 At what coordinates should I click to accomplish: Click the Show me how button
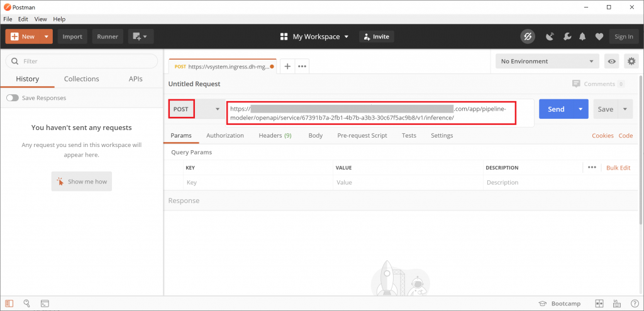click(82, 182)
